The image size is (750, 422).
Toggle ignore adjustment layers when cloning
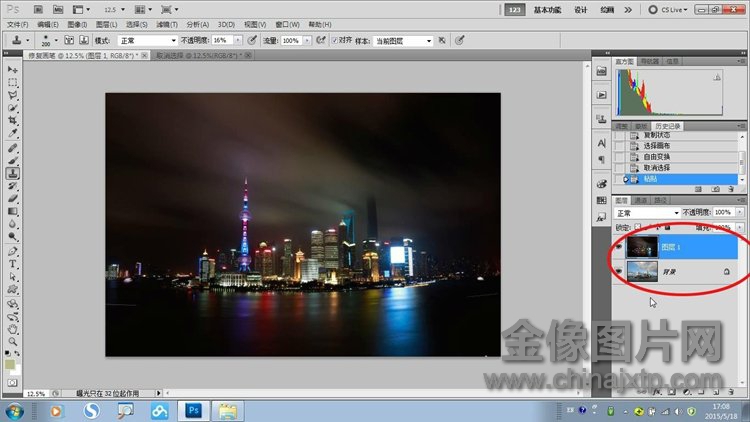click(x=442, y=41)
